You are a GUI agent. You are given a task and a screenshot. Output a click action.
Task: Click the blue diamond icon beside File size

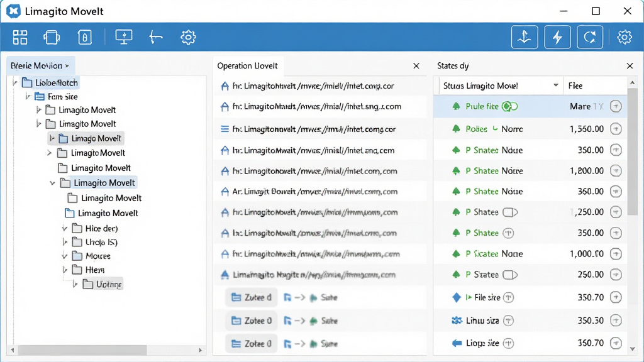click(x=457, y=297)
